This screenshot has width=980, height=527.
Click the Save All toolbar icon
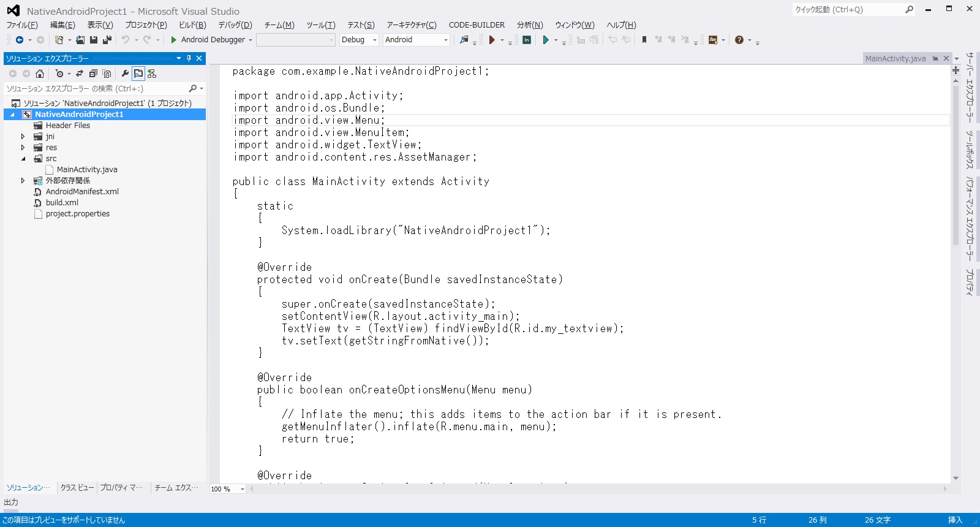click(107, 40)
